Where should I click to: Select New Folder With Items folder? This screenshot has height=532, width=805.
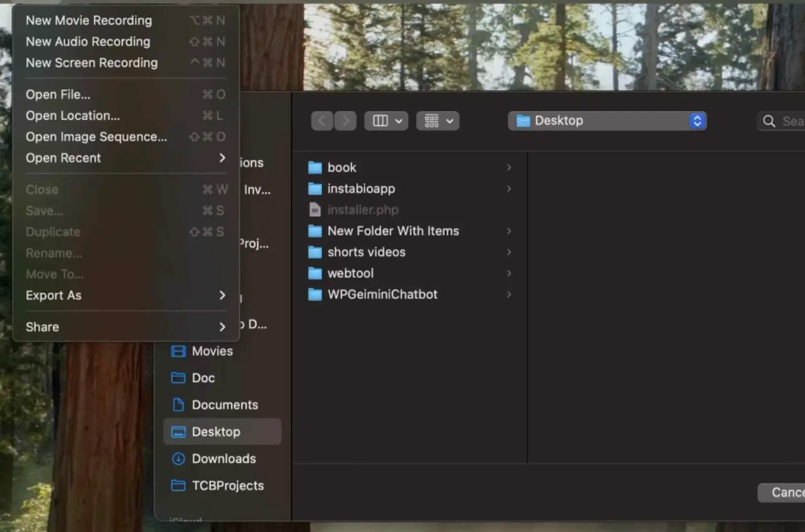[x=410, y=231]
